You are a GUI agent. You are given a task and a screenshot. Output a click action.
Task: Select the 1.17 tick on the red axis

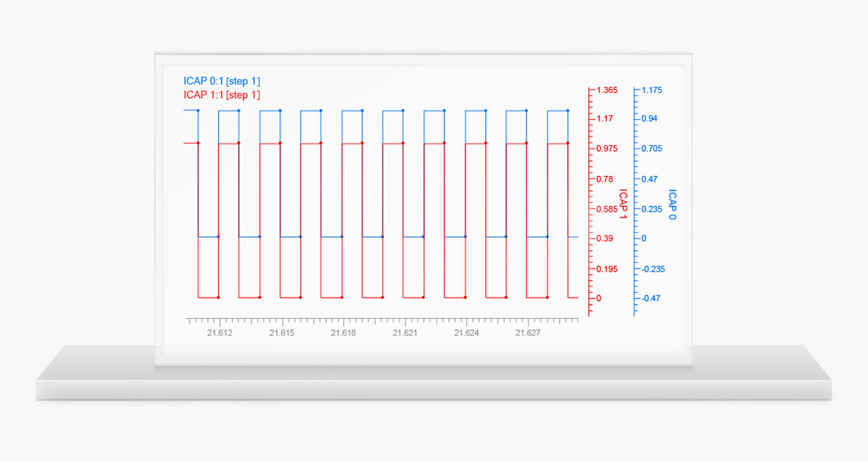604,118
